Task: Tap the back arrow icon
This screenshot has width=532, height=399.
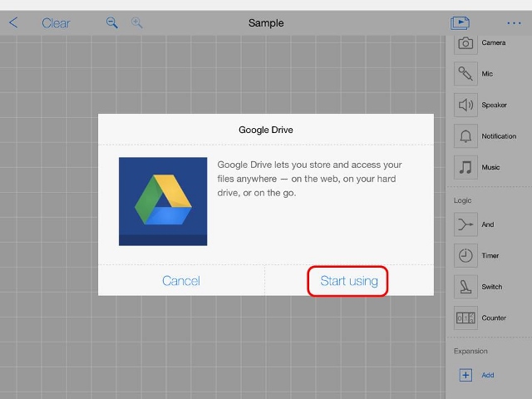Action: point(13,22)
